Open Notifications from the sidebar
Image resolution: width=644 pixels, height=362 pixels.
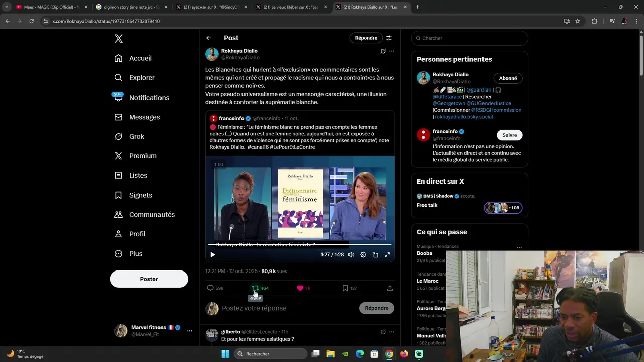click(x=141, y=98)
